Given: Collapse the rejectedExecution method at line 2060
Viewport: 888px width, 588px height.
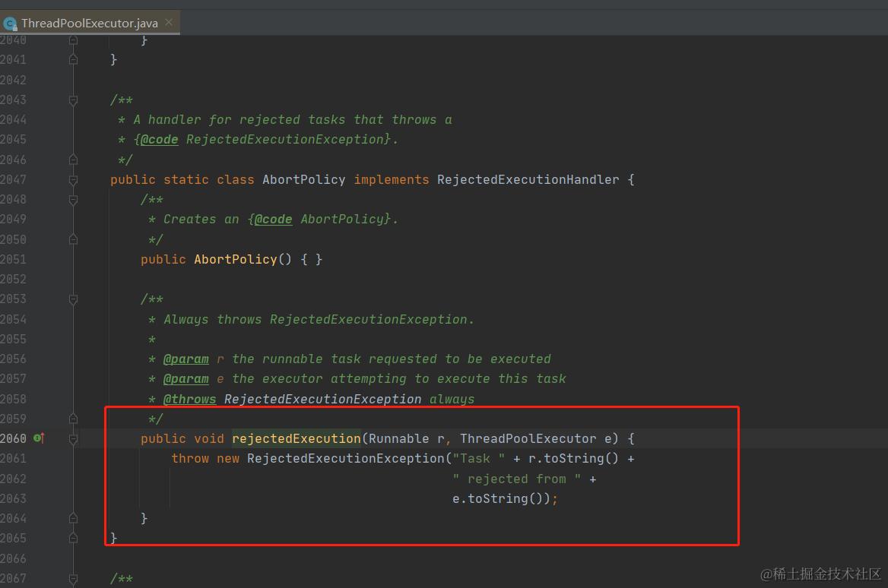Looking at the screenshot, I should coord(73,438).
